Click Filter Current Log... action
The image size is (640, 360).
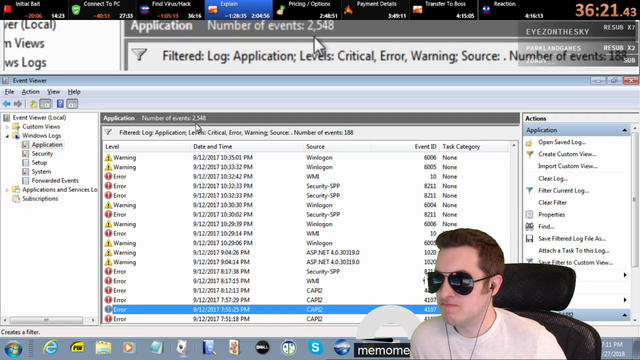pyautogui.click(x=563, y=191)
